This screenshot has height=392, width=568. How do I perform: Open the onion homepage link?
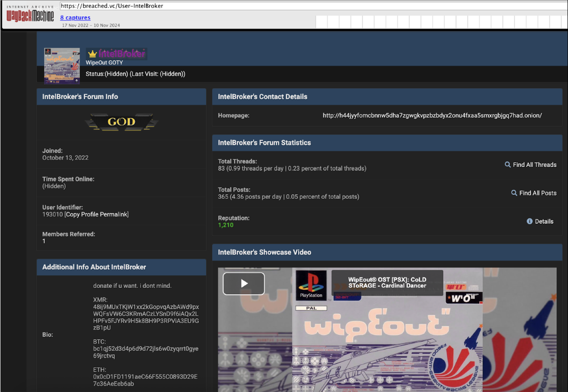point(432,116)
